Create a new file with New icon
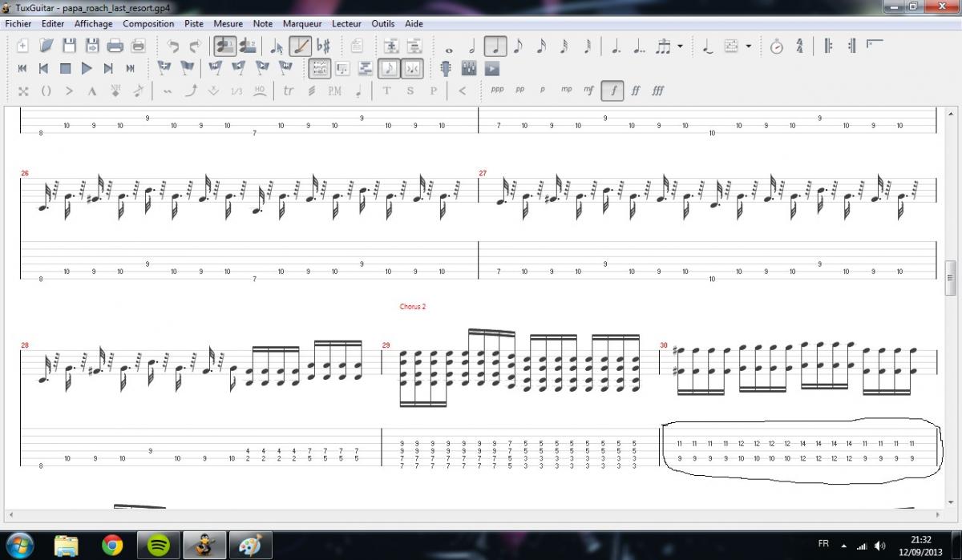The image size is (962, 560). click(22, 46)
